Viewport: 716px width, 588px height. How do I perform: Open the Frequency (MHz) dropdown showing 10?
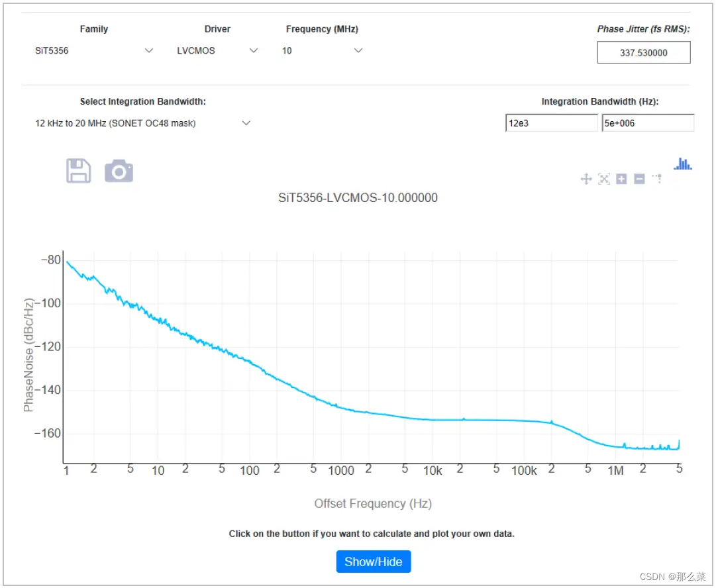(x=322, y=51)
